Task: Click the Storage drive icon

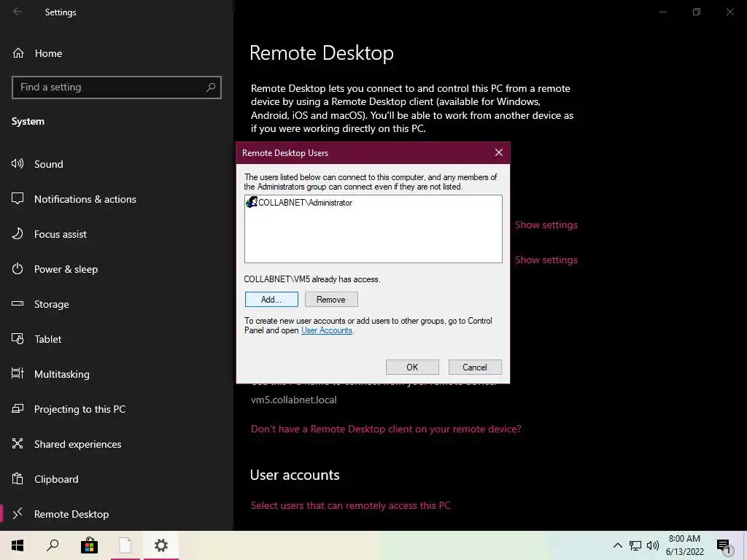Action: tap(18, 304)
